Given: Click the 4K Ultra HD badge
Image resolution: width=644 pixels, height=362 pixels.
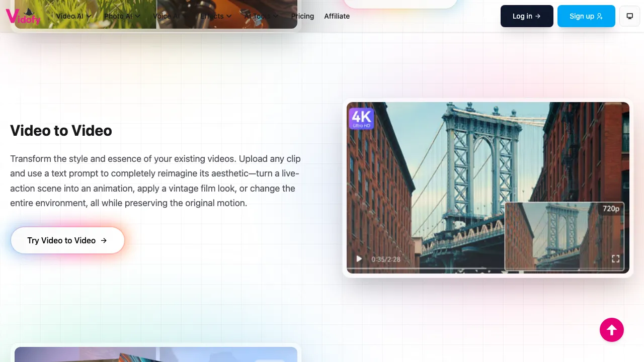Looking at the screenshot, I should 361,118.
